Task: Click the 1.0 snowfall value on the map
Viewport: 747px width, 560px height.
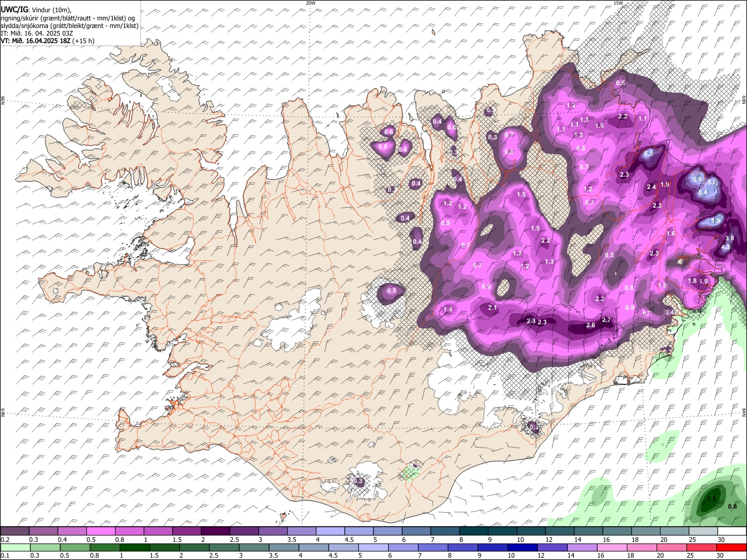Action: coord(662,285)
